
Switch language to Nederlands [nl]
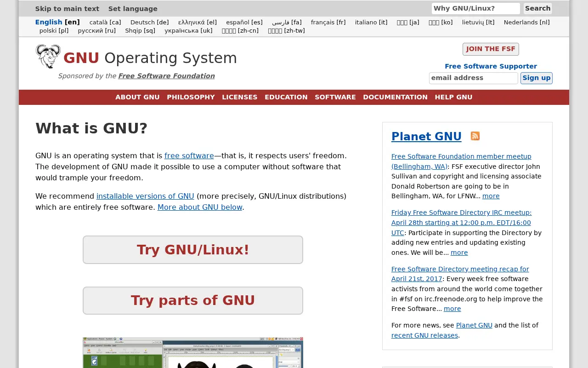(526, 22)
